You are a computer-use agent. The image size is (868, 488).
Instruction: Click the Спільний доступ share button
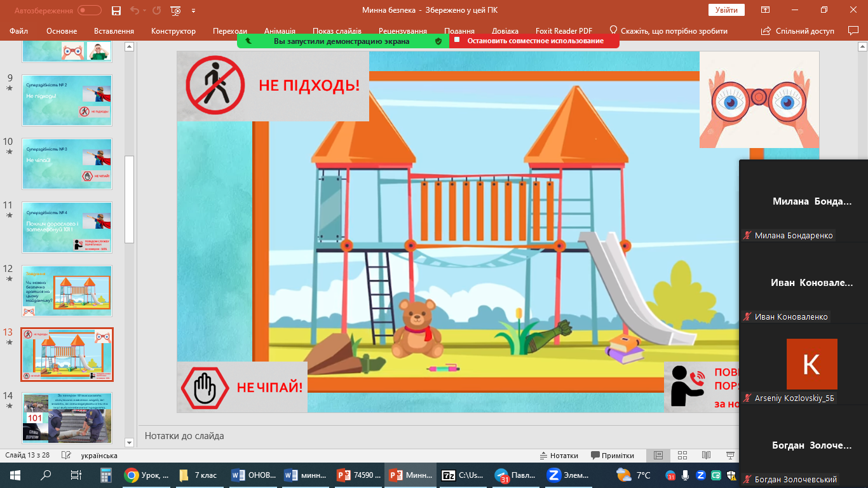pyautogui.click(x=798, y=30)
